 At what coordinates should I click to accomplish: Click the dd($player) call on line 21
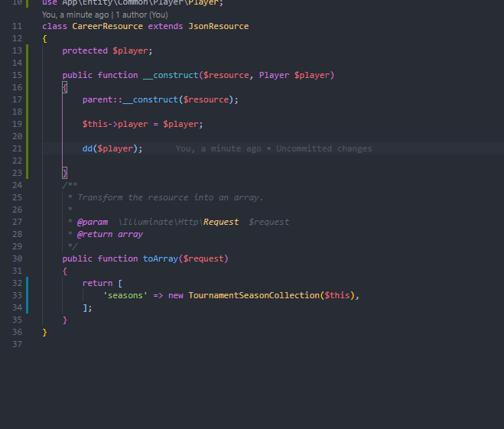click(112, 148)
